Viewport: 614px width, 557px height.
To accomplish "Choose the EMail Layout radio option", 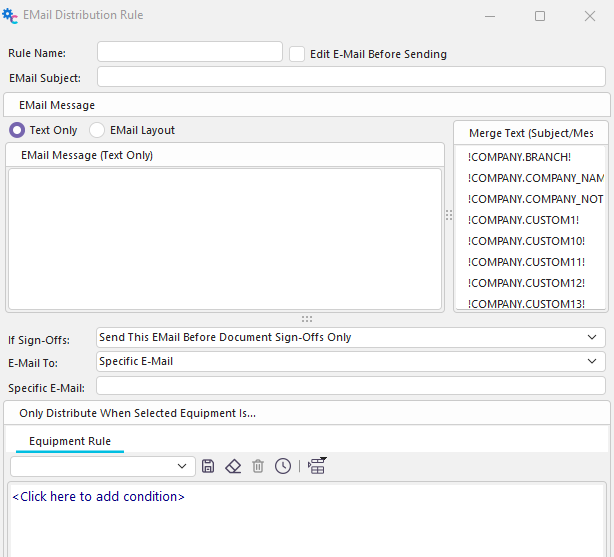I will pyautogui.click(x=97, y=130).
